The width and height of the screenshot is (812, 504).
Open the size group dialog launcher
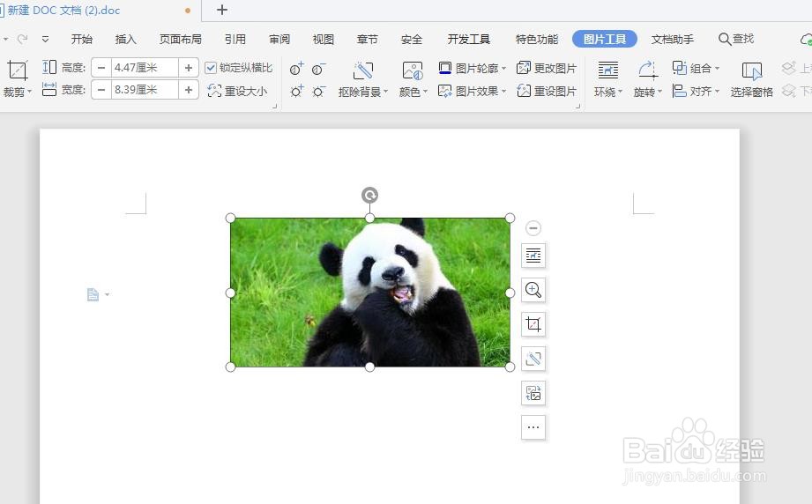(x=275, y=106)
